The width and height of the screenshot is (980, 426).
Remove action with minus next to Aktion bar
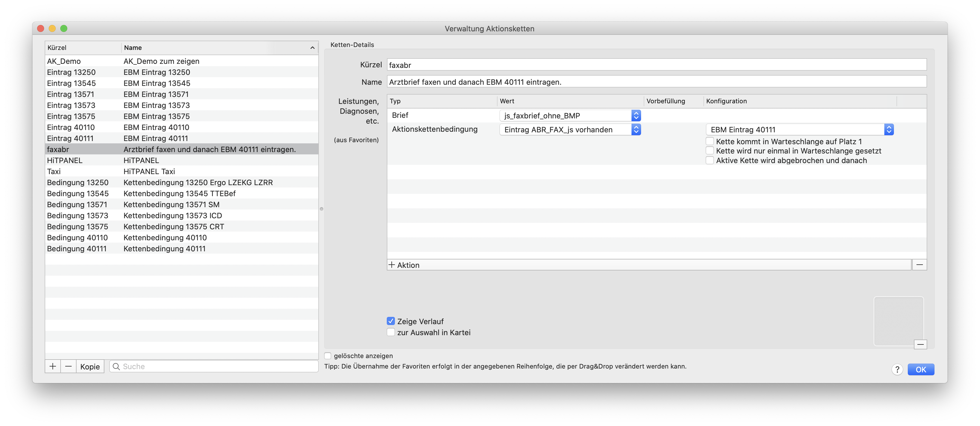click(x=919, y=265)
